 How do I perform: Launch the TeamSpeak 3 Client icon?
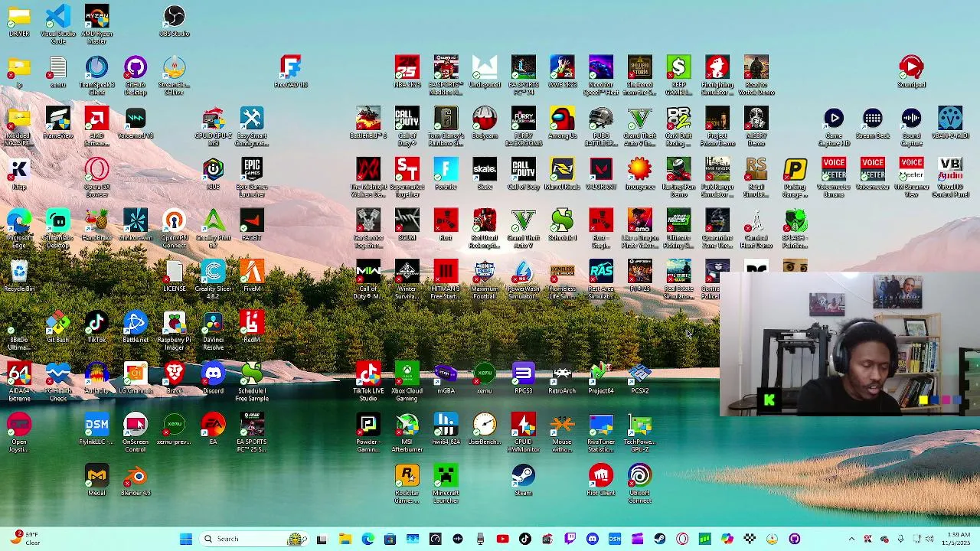point(96,73)
